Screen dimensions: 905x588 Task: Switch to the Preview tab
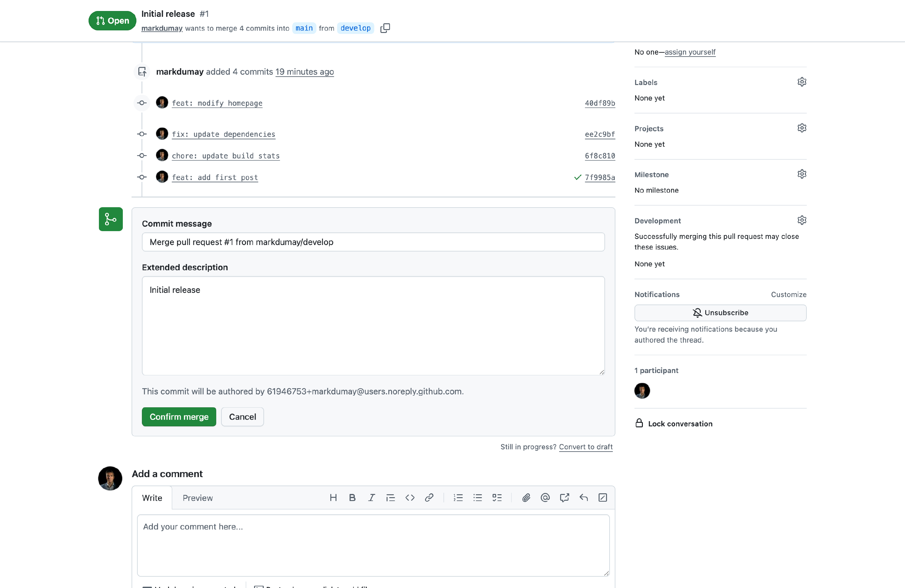pyautogui.click(x=197, y=498)
